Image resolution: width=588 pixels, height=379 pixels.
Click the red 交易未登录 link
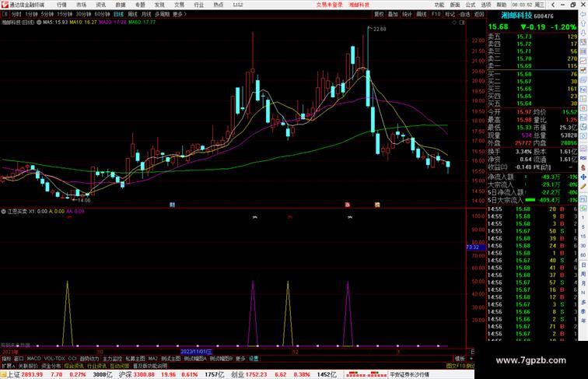tap(329, 5)
